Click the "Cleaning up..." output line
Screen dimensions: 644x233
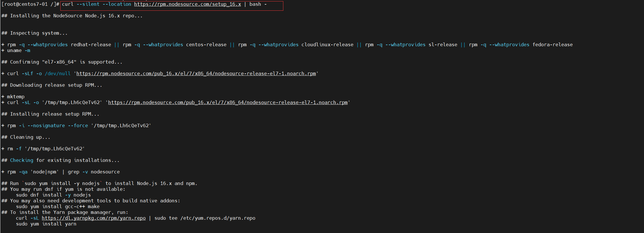pyautogui.click(x=30, y=137)
